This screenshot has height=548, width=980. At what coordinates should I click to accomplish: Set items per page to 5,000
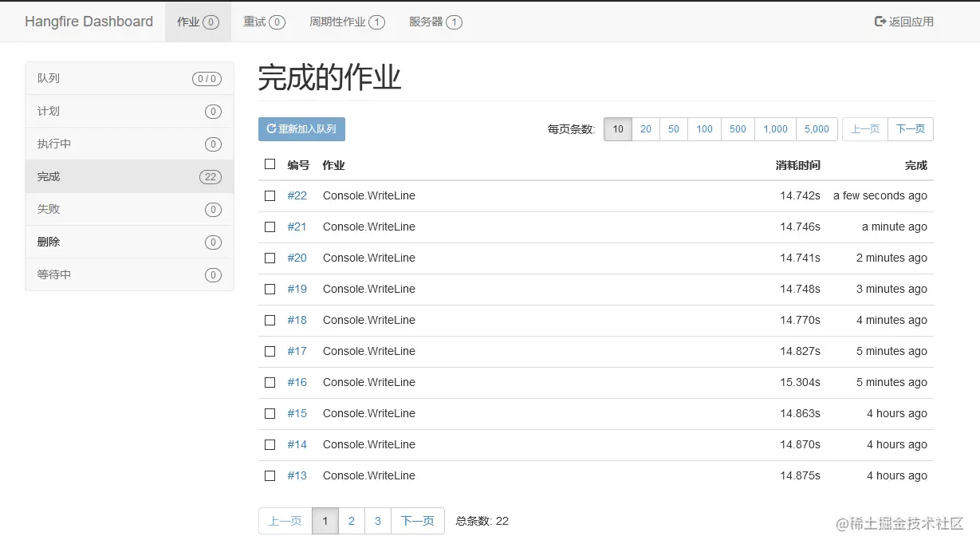[817, 129]
